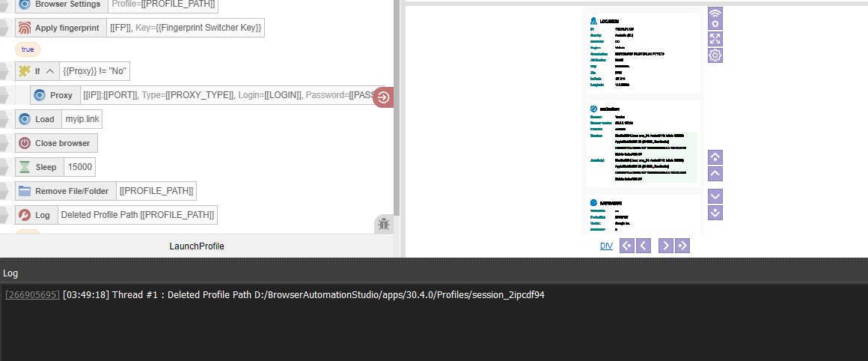Click the far-left scroll arrow button
868x361 pixels.
tap(626, 246)
